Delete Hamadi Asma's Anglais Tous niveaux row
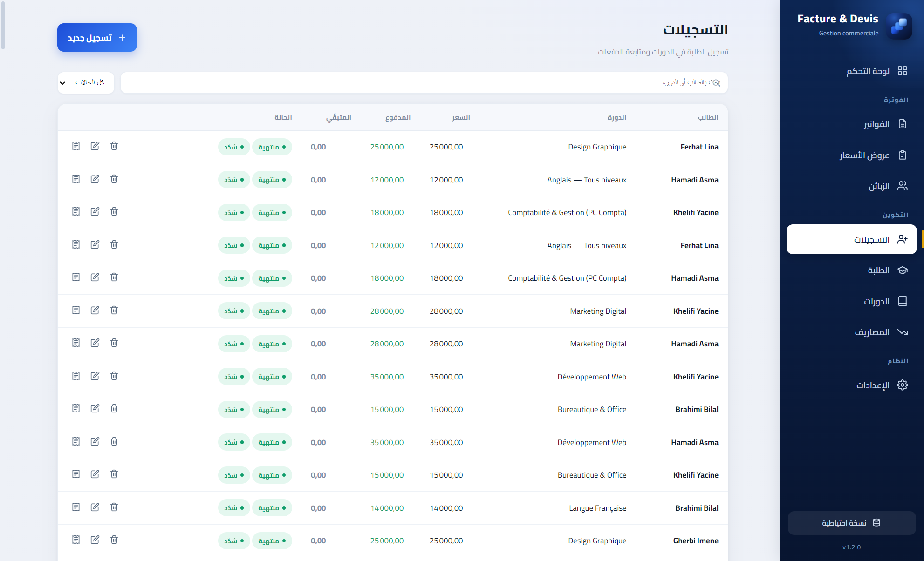The height and width of the screenshot is (561, 924). point(114,179)
